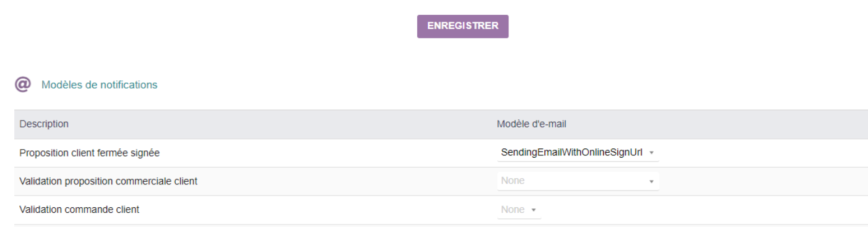Select the Validation commande client label
This screenshot has width=868, height=227.
tap(79, 210)
